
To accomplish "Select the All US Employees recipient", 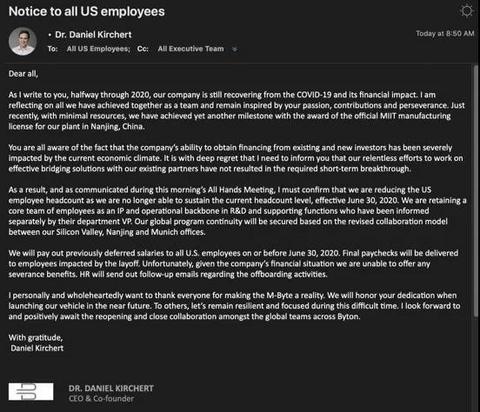I will 98,49.
